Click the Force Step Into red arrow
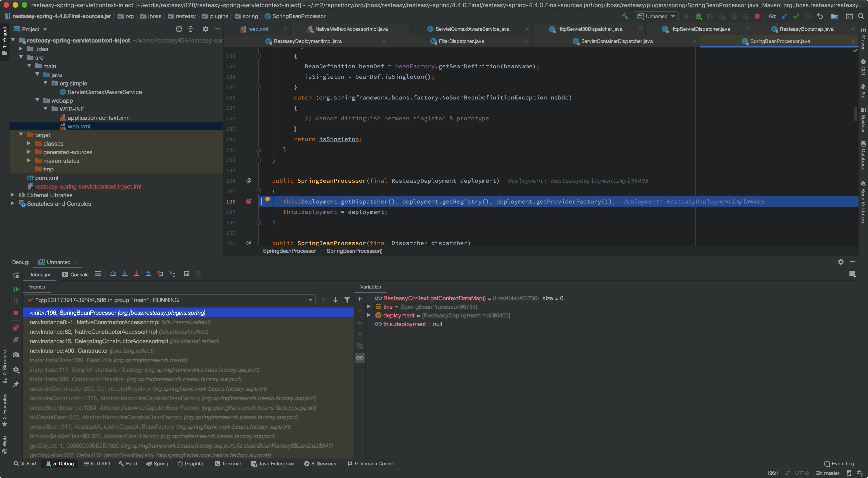This screenshot has width=868, height=478. coord(137,274)
